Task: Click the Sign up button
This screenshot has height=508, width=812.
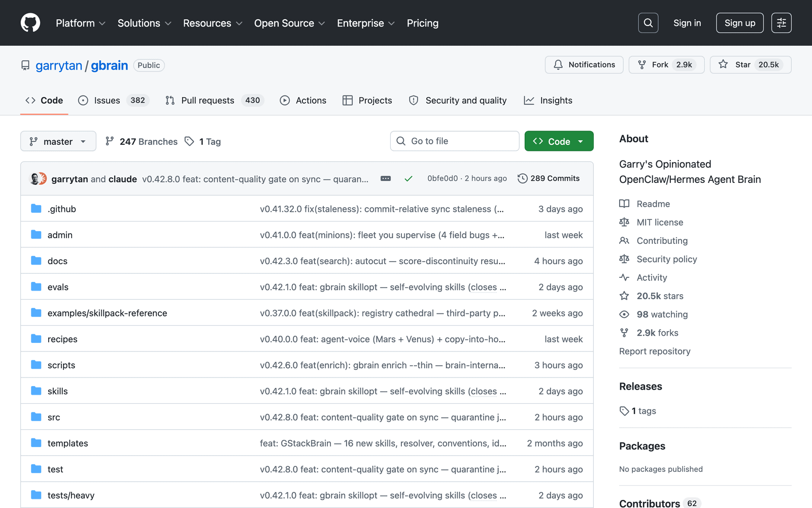Action: pyautogui.click(x=740, y=23)
